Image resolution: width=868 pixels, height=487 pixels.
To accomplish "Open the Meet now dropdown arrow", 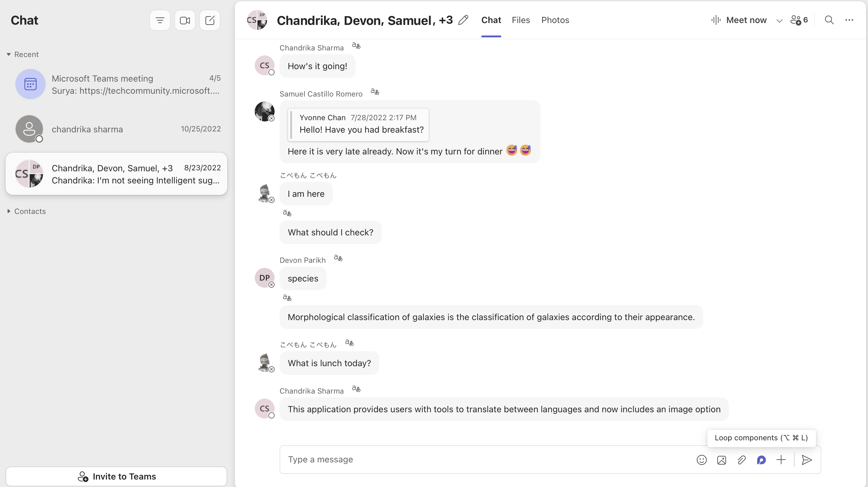I will tap(779, 21).
